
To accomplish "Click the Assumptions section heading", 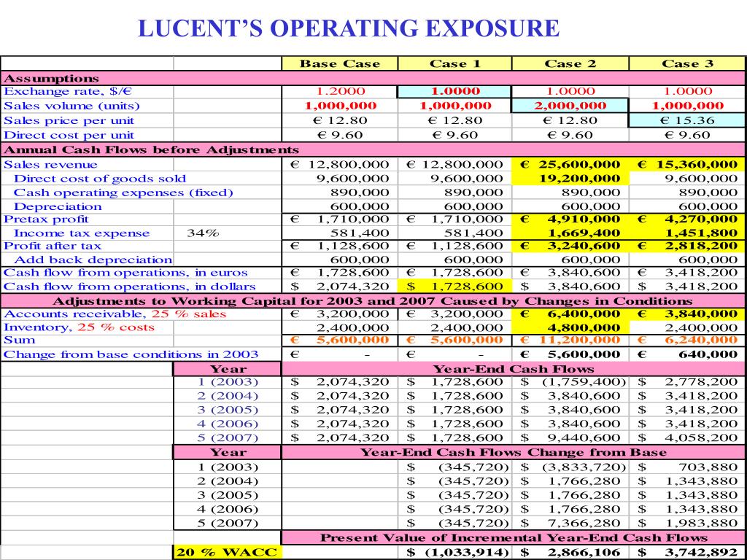I will tap(52, 79).
